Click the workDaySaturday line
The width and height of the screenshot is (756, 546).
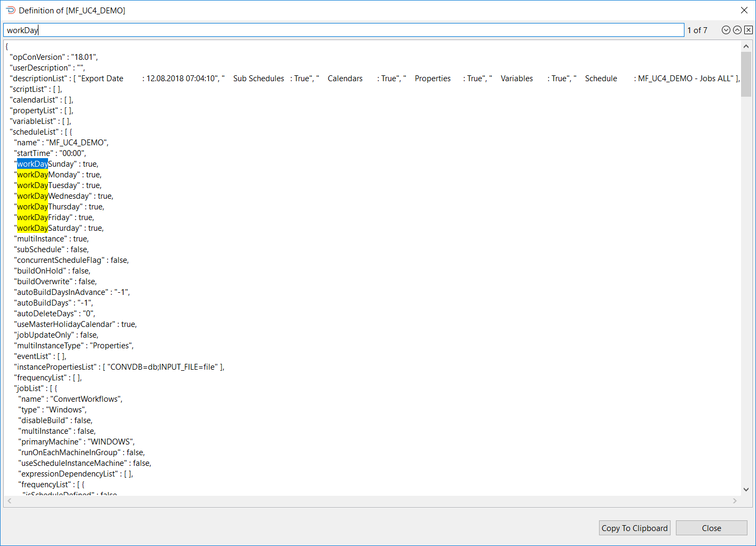click(x=59, y=228)
